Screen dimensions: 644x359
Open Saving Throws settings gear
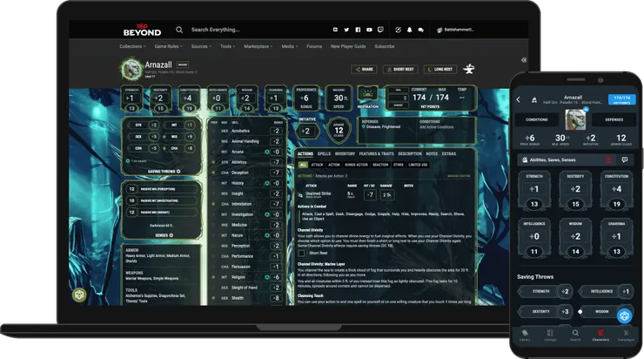[x=178, y=172]
